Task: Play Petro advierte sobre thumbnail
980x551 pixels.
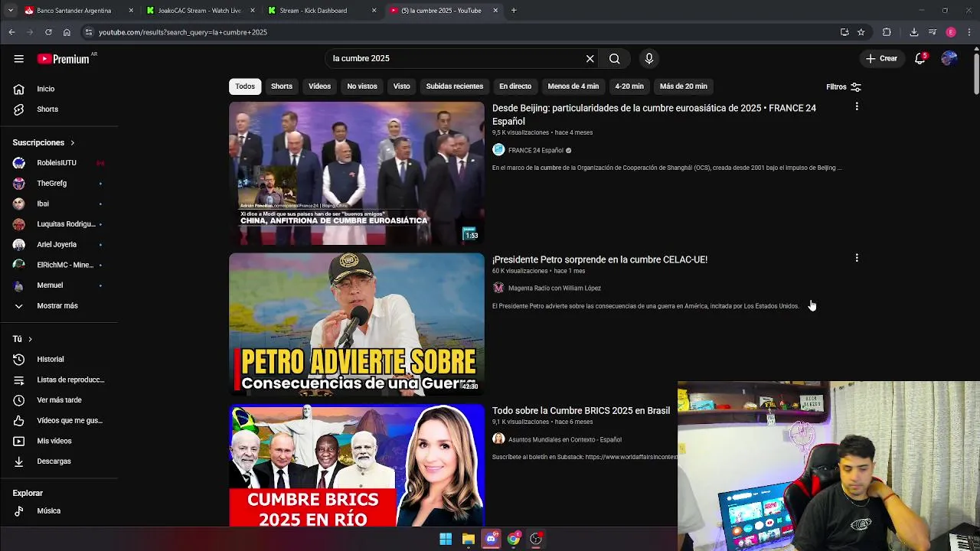Action: point(357,324)
